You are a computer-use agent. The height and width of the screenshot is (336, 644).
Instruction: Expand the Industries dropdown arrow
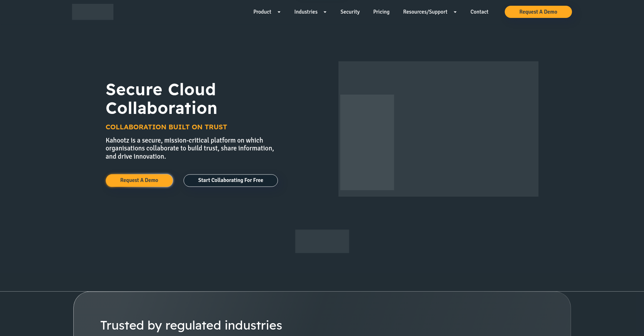coord(325,12)
